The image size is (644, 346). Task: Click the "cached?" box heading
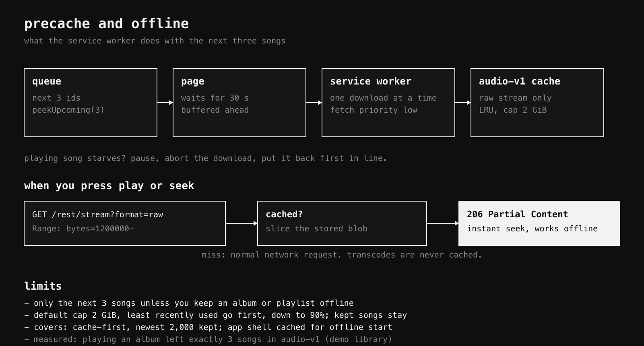pyautogui.click(x=284, y=214)
